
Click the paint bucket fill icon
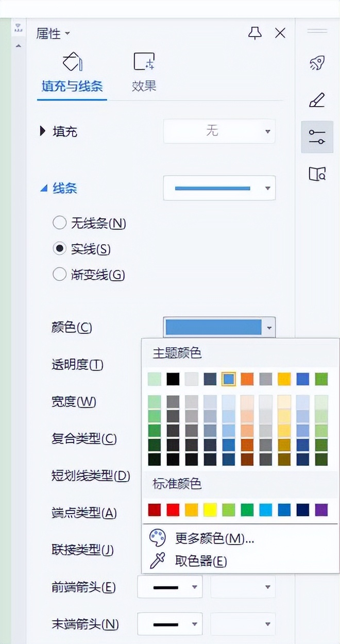point(72,62)
